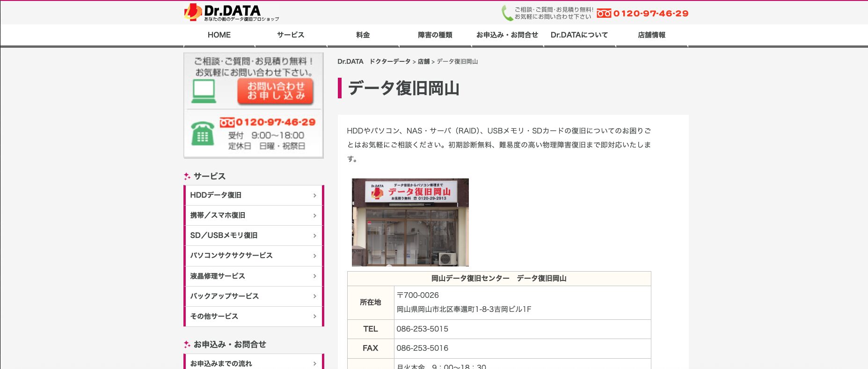Click the address 岡山県岡山市北区奉還町1-8-3吉岡ビル1F
Viewport: 868px width, 369px height.
click(x=464, y=309)
